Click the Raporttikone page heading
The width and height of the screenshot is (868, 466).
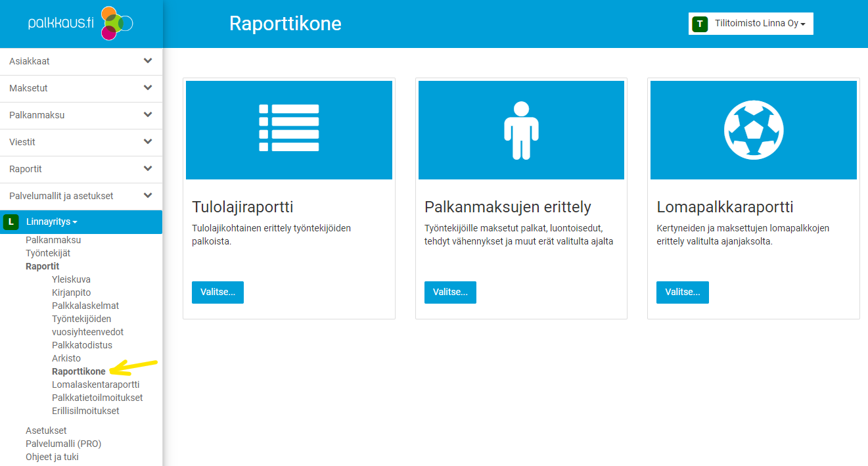click(285, 24)
